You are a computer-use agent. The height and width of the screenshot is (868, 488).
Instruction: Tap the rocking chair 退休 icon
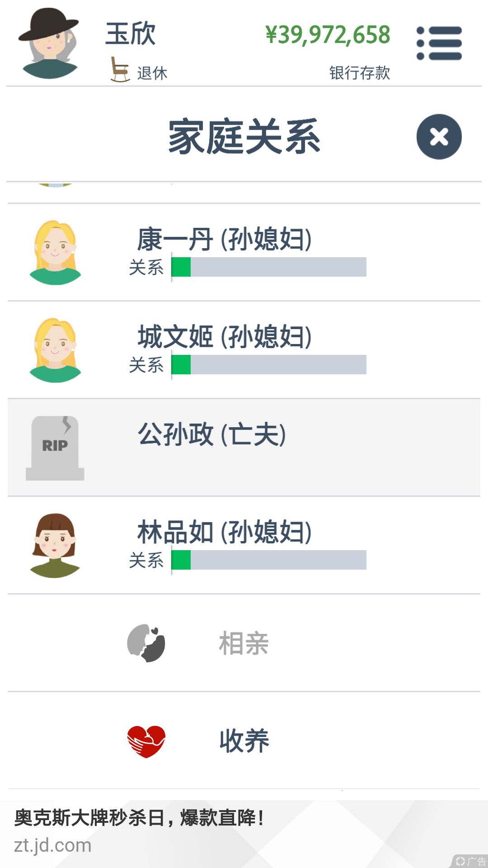point(120,69)
